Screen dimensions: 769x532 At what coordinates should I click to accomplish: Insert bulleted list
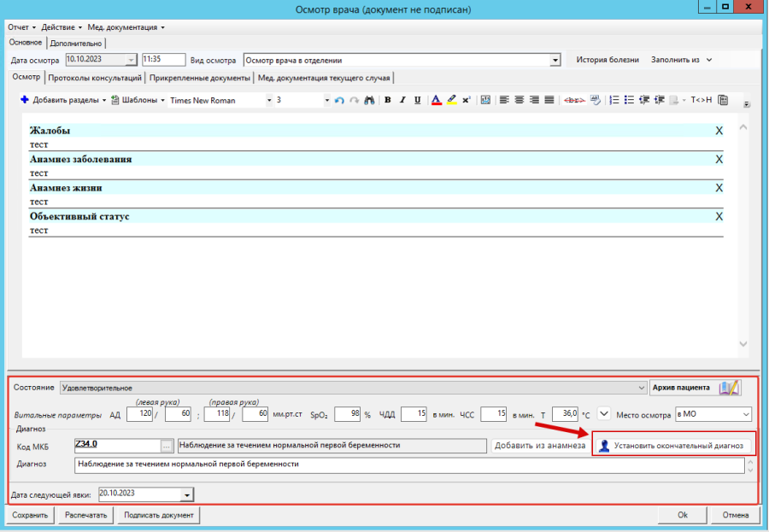point(629,100)
